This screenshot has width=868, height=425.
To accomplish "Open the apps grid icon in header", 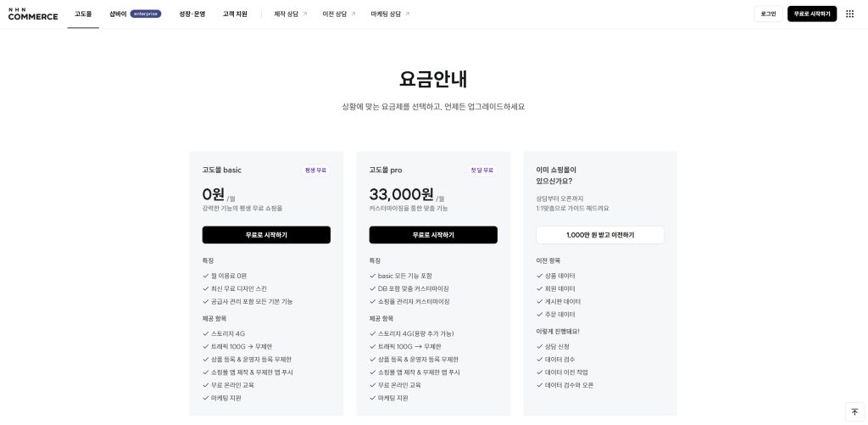I will coord(849,14).
